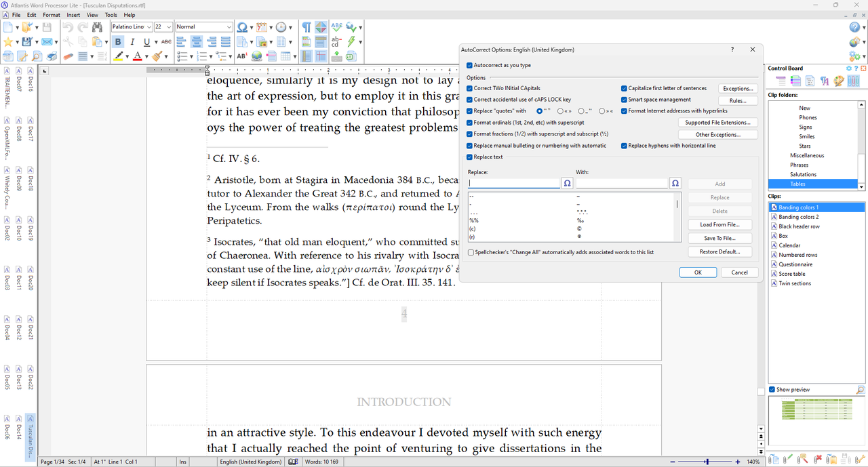
Task: Select the «» guillemet quote style radio
Action: click(560, 111)
